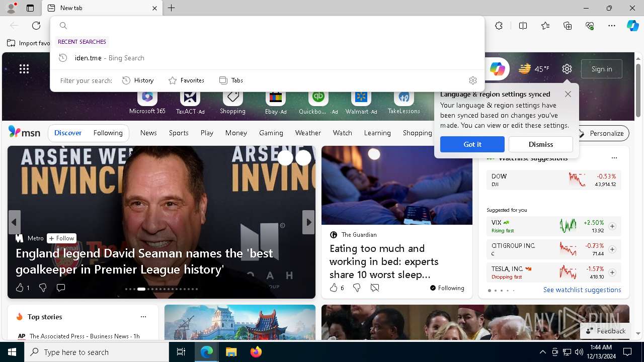Open the TakeLessons shortcut
This screenshot has width=644, height=362.
[x=404, y=103]
